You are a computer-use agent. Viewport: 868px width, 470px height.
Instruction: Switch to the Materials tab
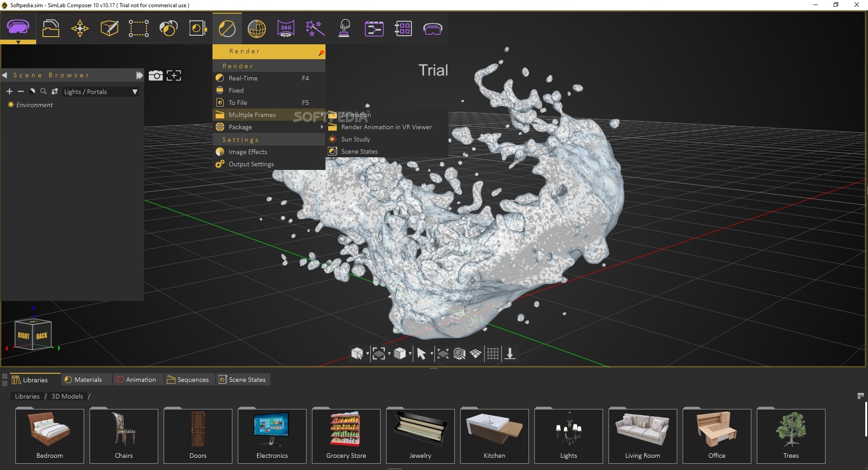[x=87, y=380]
